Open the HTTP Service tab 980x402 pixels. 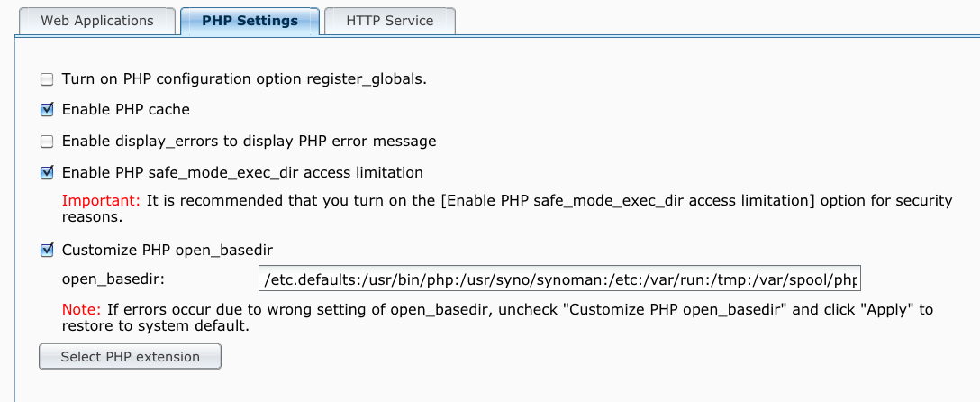[389, 21]
